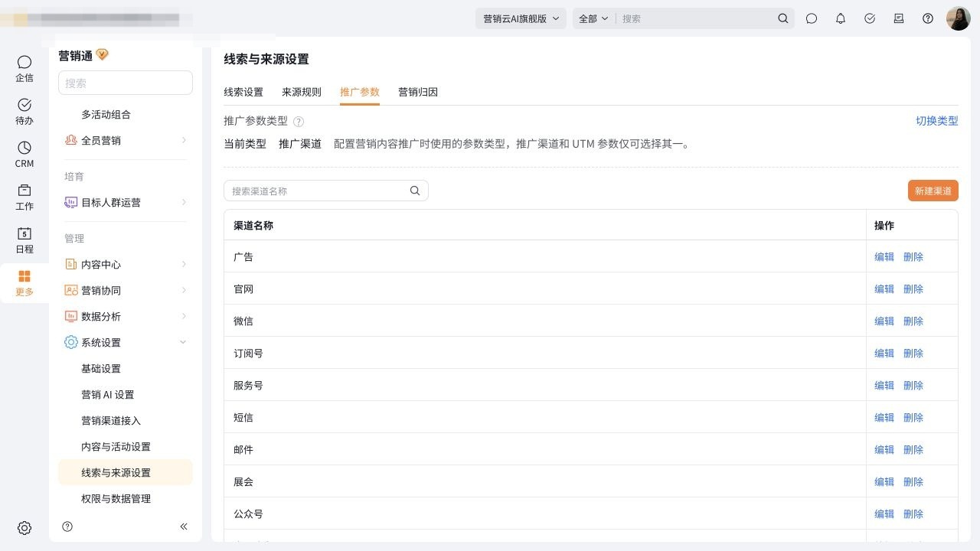980x551 pixels.
Task: Click the help icon at sidebar bottom
Action: click(x=67, y=527)
